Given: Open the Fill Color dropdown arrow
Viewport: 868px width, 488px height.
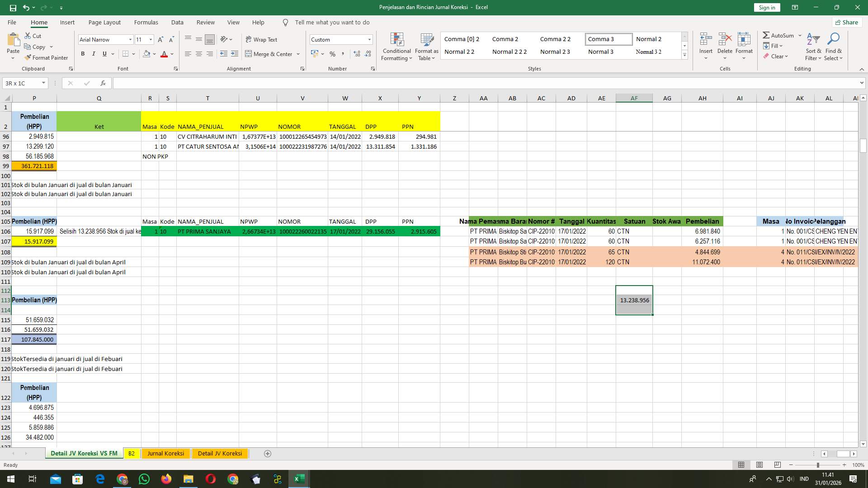Looking at the screenshot, I should pos(154,54).
